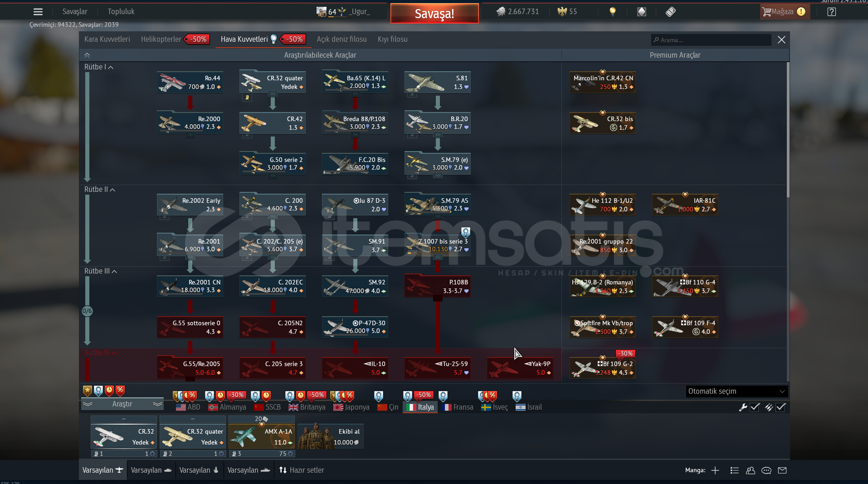Viewport: 868px width, 484px height.
Task: Click the Arama search field
Action: (x=711, y=40)
